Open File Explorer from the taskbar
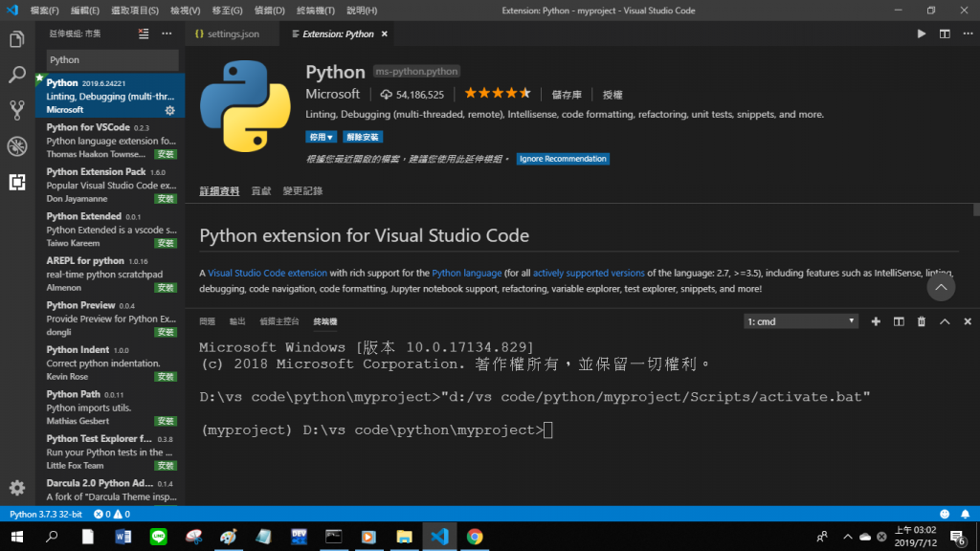Image resolution: width=980 pixels, height=551 pixels. (x=405, y=537)
